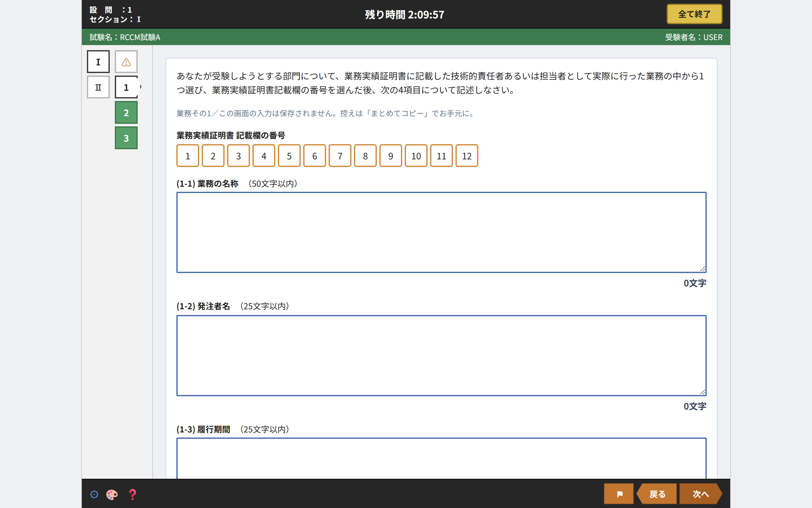Image resolution: width=812 pixels, height=508 pixels.
Task: Pick record number 8
Action: 365,156
